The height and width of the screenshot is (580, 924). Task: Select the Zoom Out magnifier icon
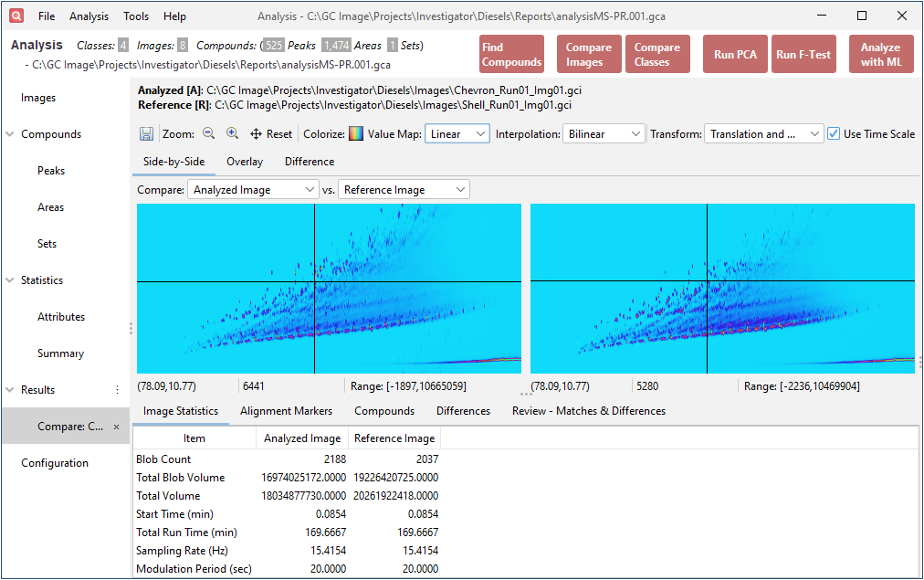(207, 133)
